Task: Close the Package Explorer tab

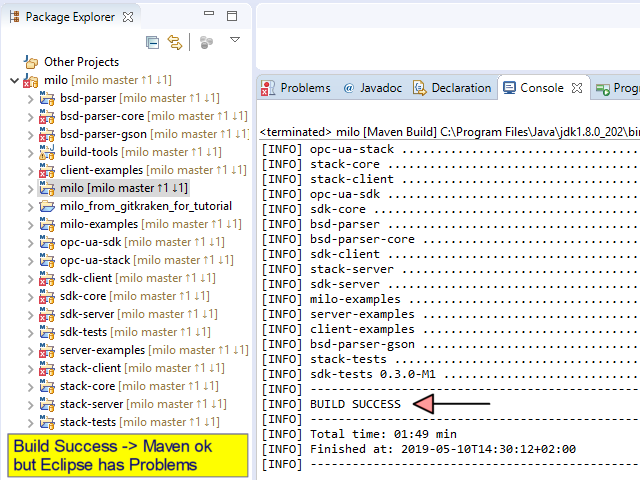Action: coord(128,17)
